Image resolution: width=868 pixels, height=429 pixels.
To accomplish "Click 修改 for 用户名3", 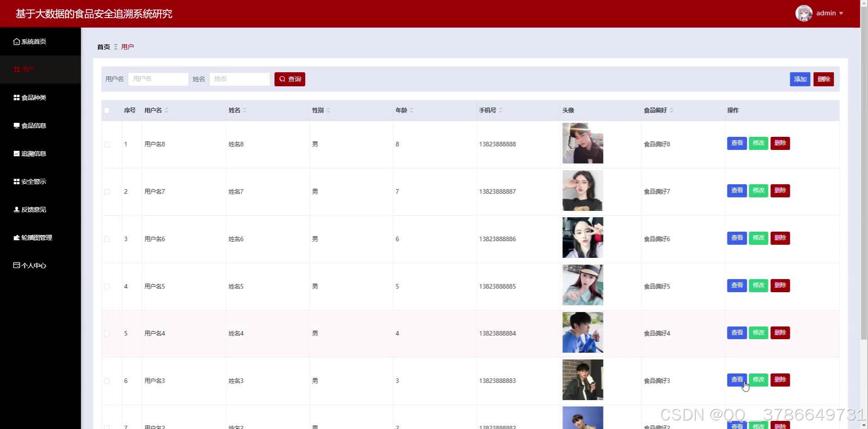I will [759, 380].
